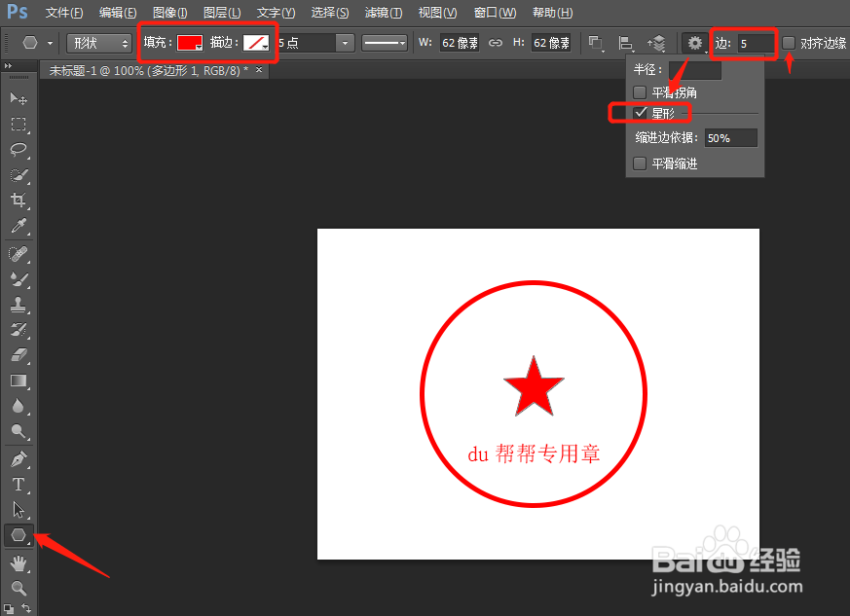Click the 描边 stroke color swatch
Image resolution: width=850 pixels, height=616 pixels.
pyautogui.click(x=256, y=43)
